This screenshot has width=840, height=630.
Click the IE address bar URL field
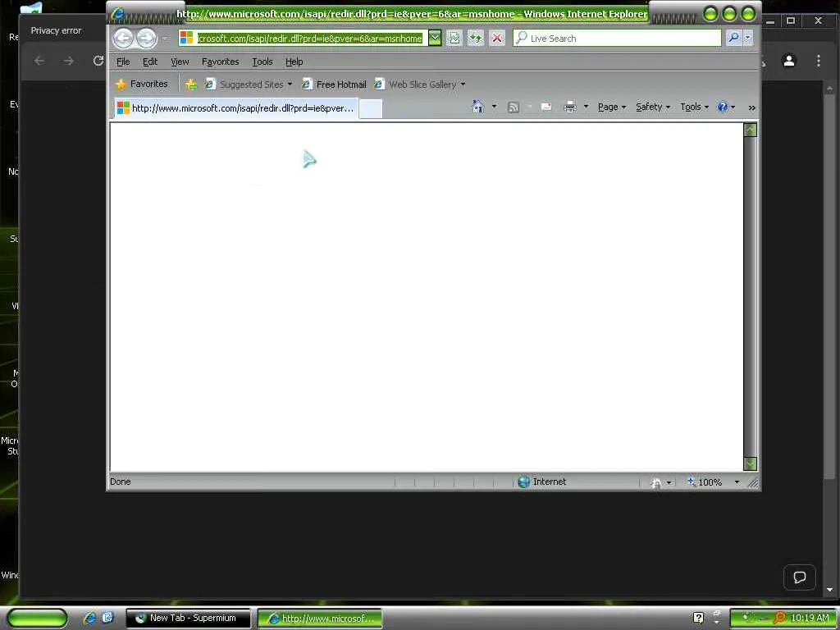coord(309,38)
